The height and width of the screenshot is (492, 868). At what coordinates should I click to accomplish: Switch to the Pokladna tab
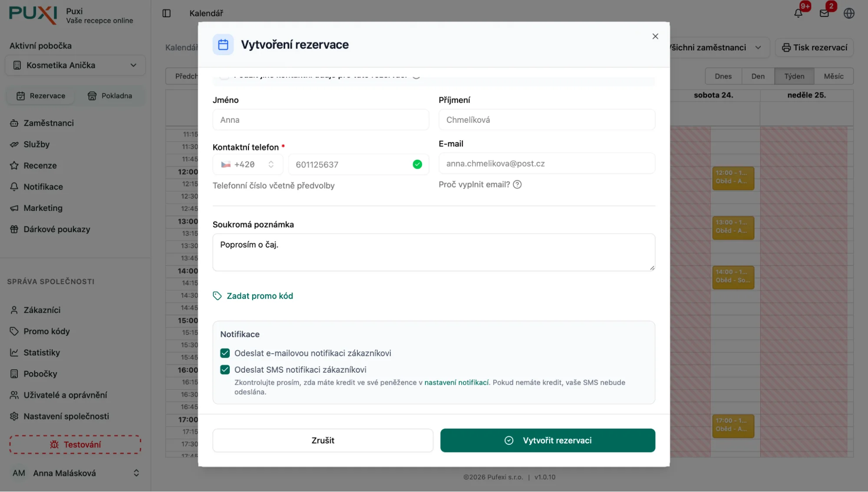[x=111, y=95]
